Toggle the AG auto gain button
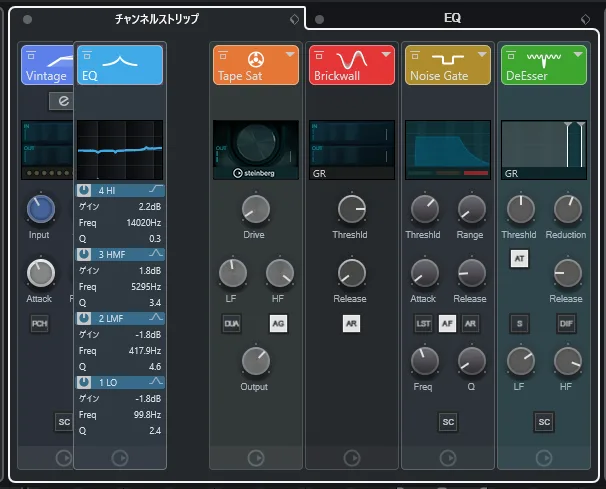 pos(278,324)
